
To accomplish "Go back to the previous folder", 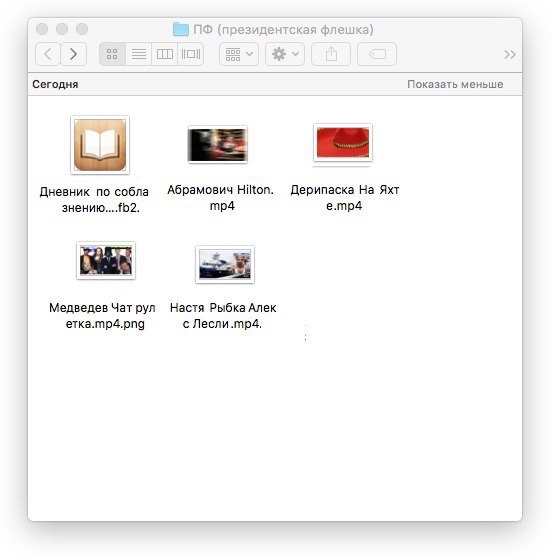I will (48, 54).
